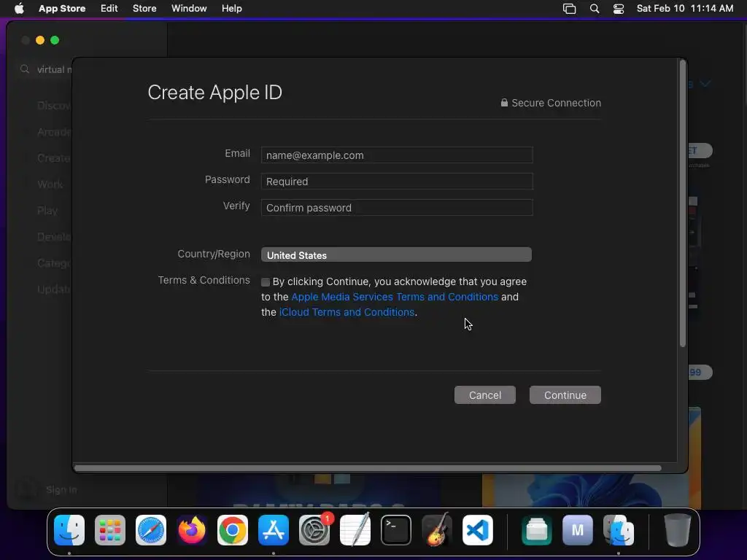The height and width of the screenshot is (560, 747).
Task: Open the Store menu
Action: [144, 9]
